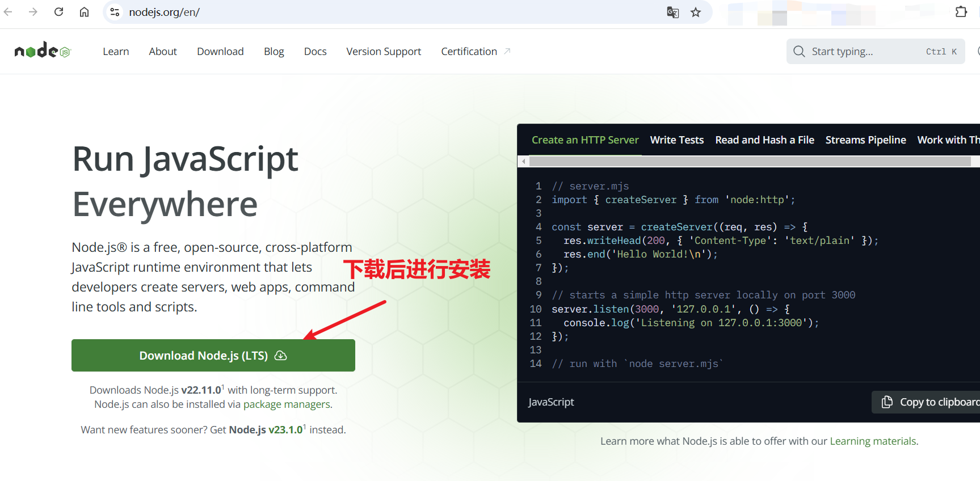Click the JavaScript language label

tap(551, 402)
